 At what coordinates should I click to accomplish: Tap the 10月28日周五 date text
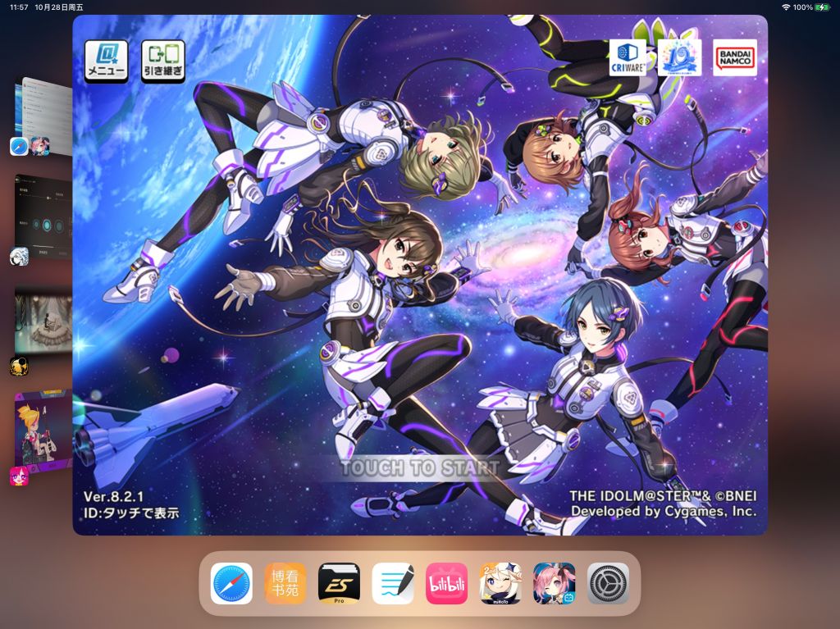59,7
